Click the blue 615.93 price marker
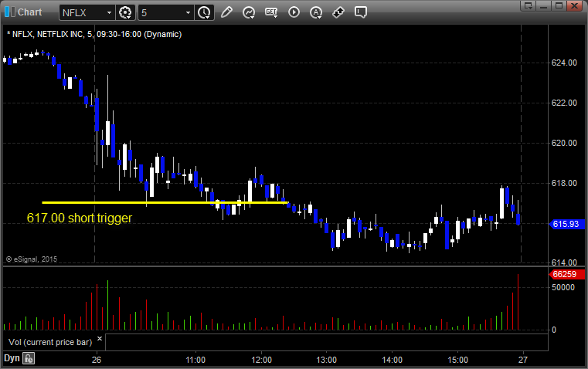Viewport: 588px width, 369px height. click(566, 224)
